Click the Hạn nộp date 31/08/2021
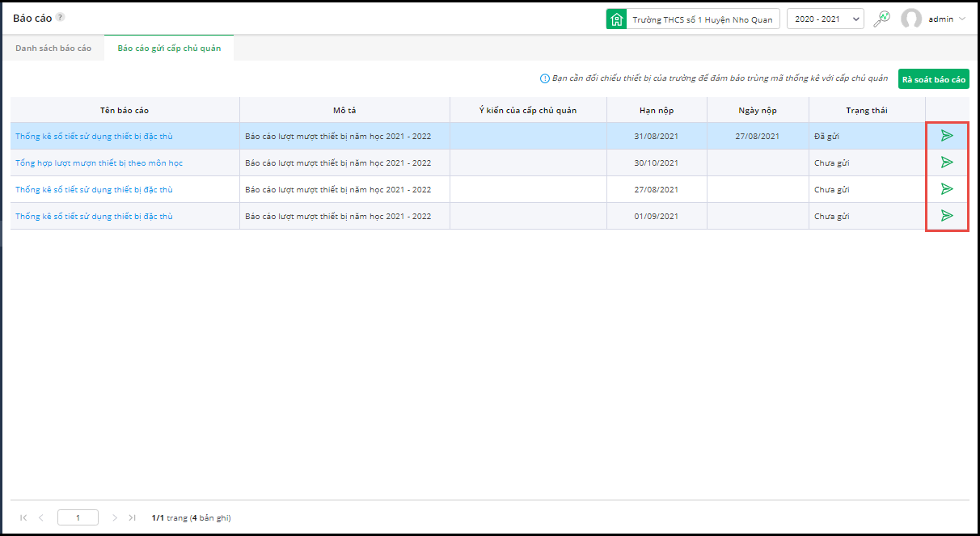The width and height of the screenshot is (980, 536). [x=657, y=136]
